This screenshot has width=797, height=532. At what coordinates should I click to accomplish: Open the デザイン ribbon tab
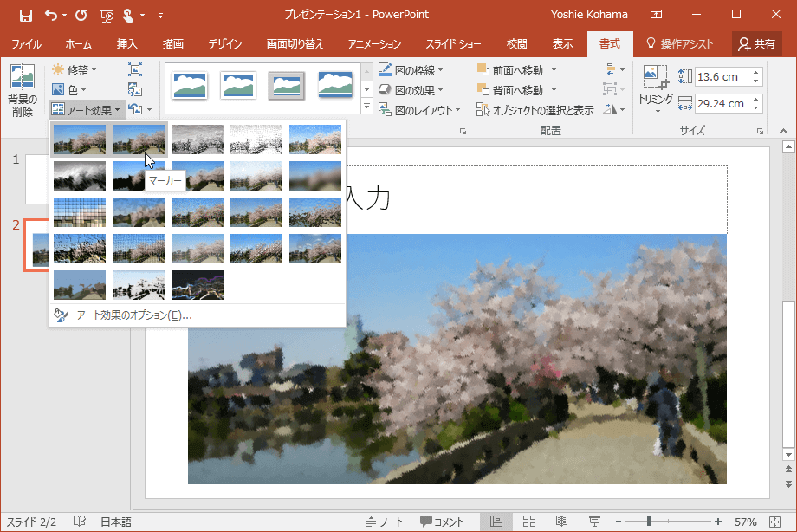coord(224,43)
